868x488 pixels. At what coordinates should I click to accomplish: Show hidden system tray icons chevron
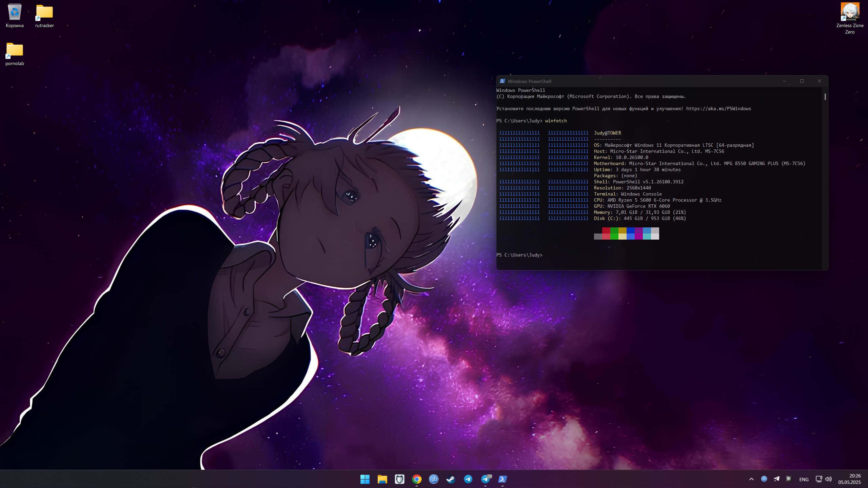751,479
